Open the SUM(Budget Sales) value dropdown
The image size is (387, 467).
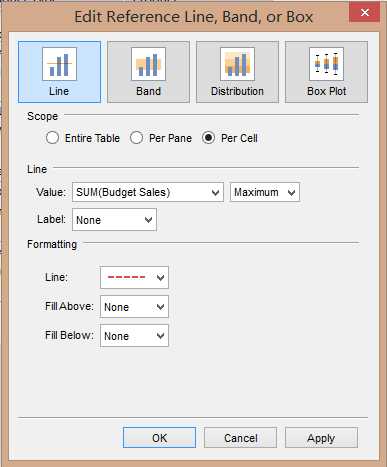148,192
